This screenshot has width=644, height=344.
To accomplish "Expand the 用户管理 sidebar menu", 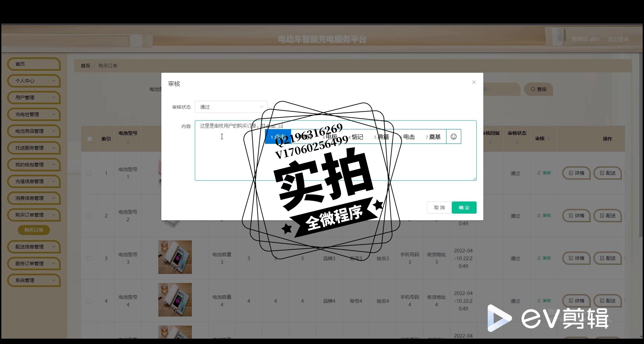I will (34, 98).
